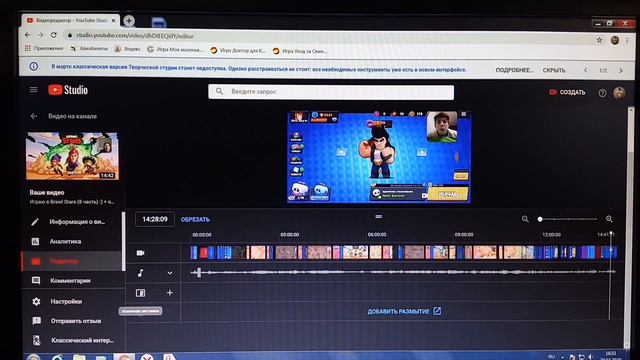Open the Яндекс bookmark
Viewport: 640px width, 360px height.
[127, 49]
